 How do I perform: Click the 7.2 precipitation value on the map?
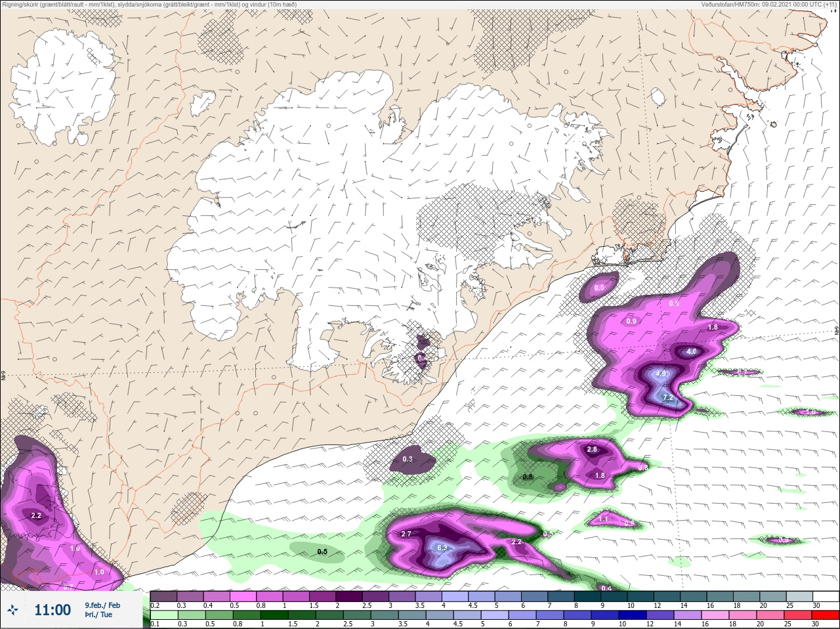click(x=668, y=398)
